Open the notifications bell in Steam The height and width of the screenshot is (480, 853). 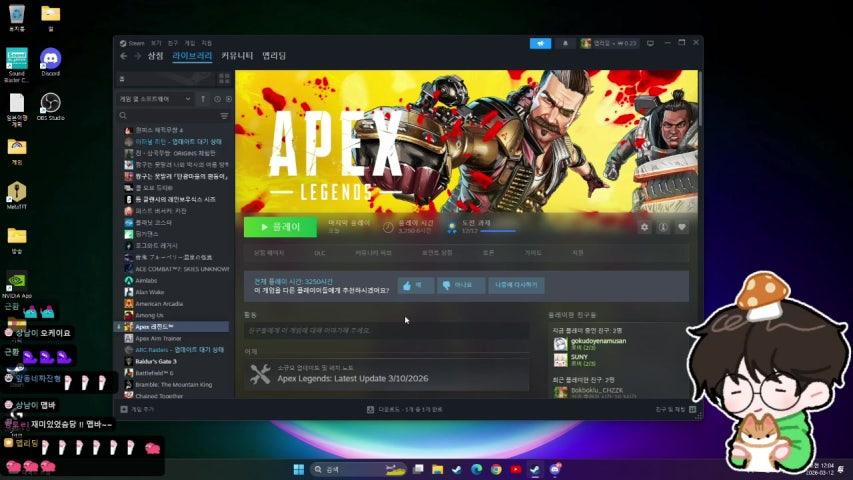565,44
